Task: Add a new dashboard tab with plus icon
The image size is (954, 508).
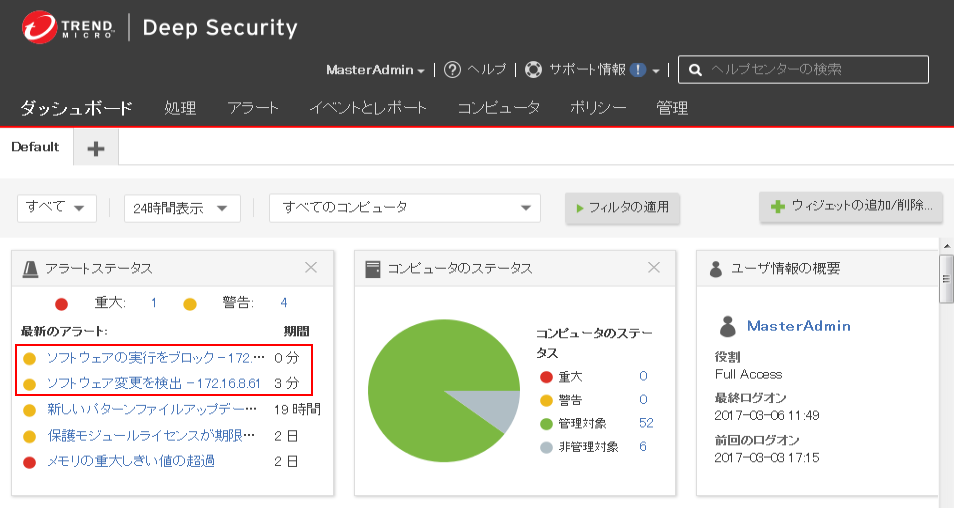Action: 95,148
